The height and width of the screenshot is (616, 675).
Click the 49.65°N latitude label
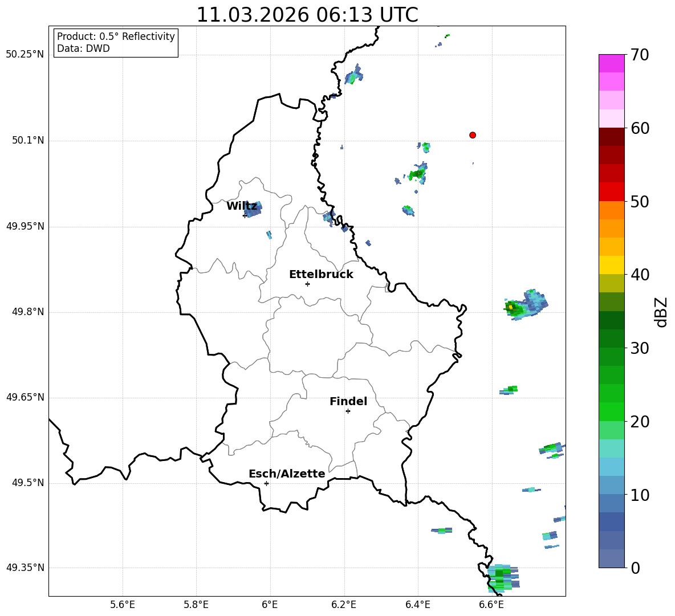pyautogui.click(x=25, y=397)
